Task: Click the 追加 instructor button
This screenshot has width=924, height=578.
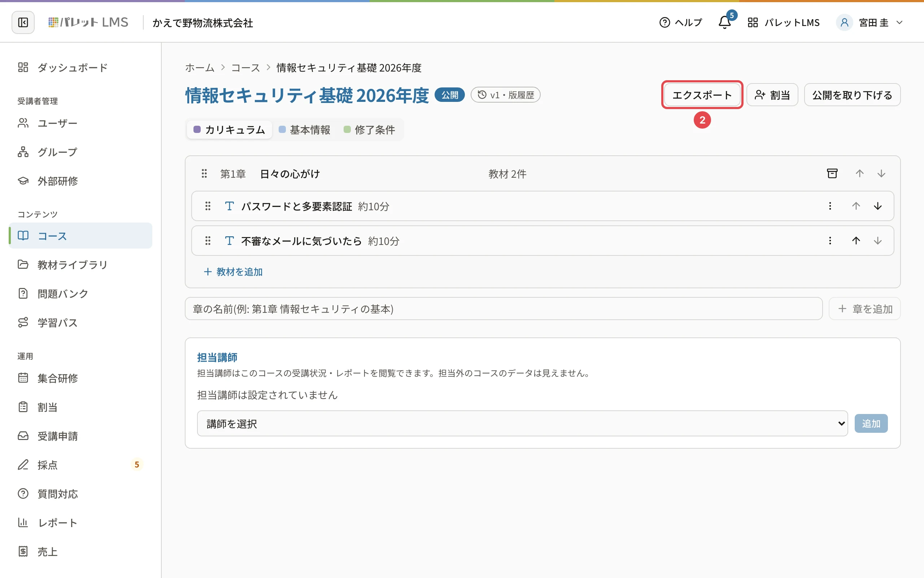Action: (871, 423)
